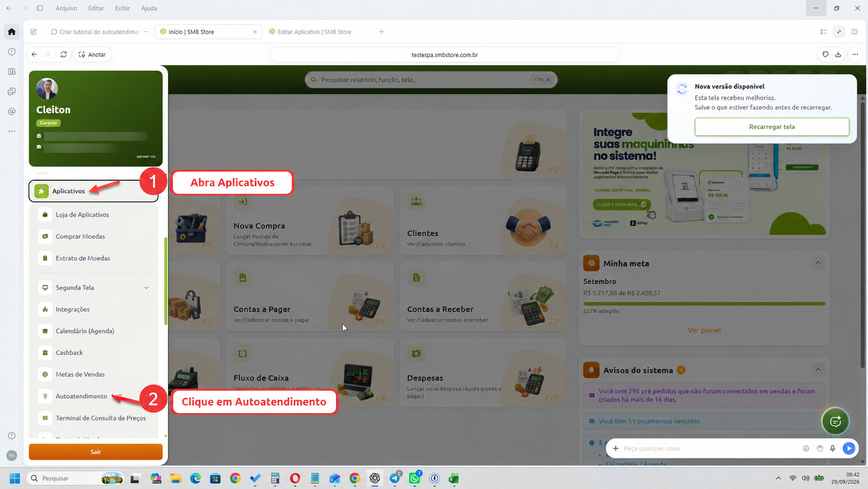The width and height of the screenshot is (868, 489).
Task: Open the download icon in address bar
Action: pyautogui.click(x=838, y=55)
